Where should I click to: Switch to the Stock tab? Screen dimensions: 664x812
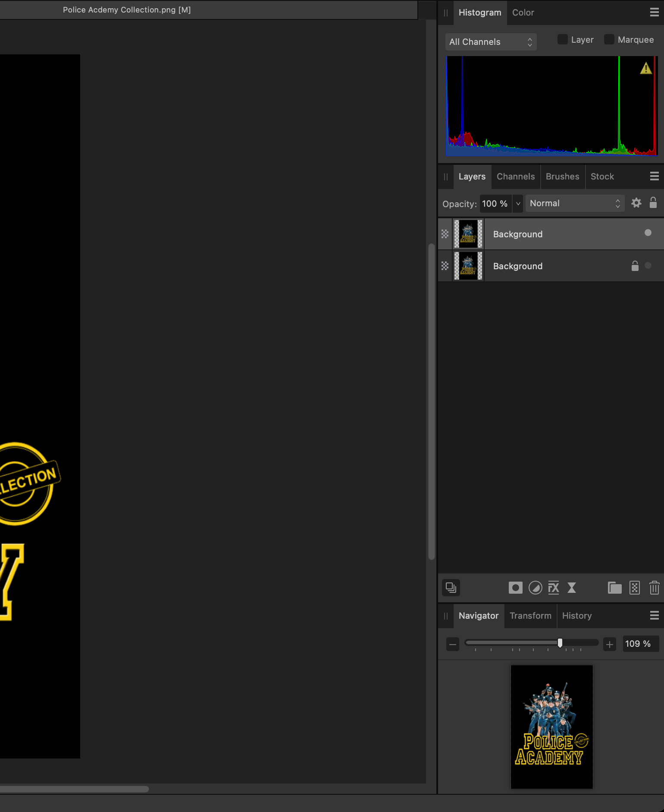pyautogui.click(x=602, y=176)
